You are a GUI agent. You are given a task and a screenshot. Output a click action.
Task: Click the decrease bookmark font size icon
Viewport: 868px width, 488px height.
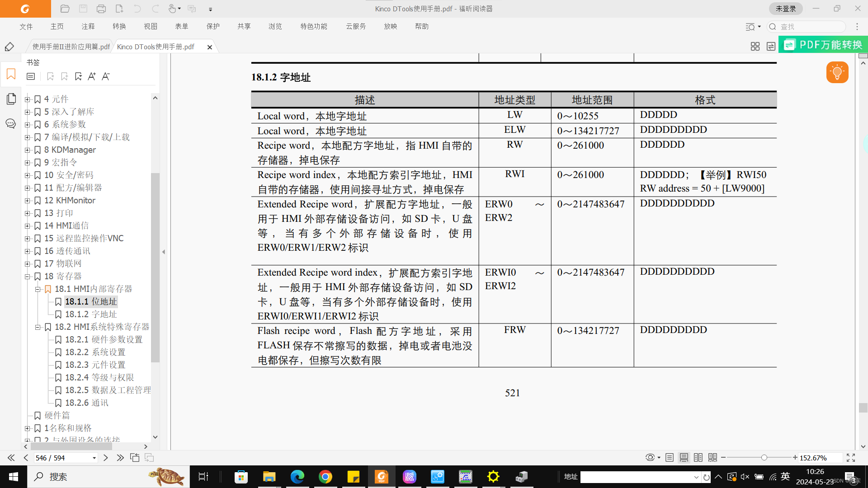tap(106, 76)
